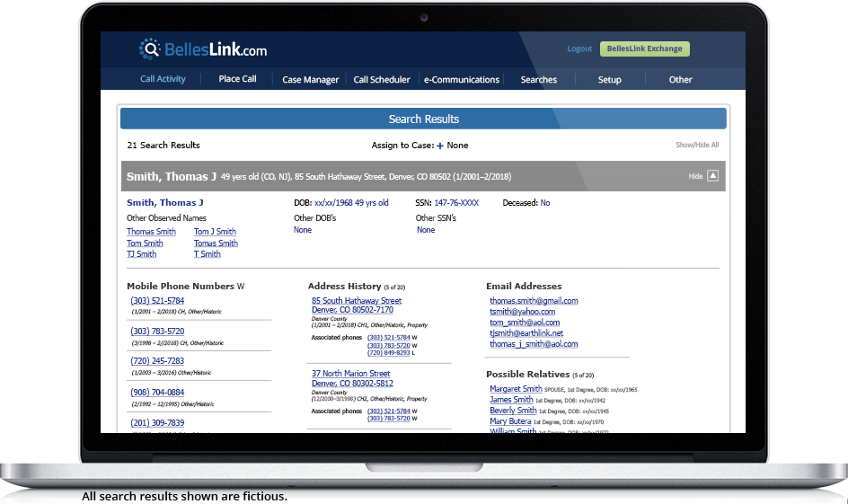This screenshot has width=848, height=504.
Task: Click email tjsmith@earthlink.net
Action: pos(526,333)
